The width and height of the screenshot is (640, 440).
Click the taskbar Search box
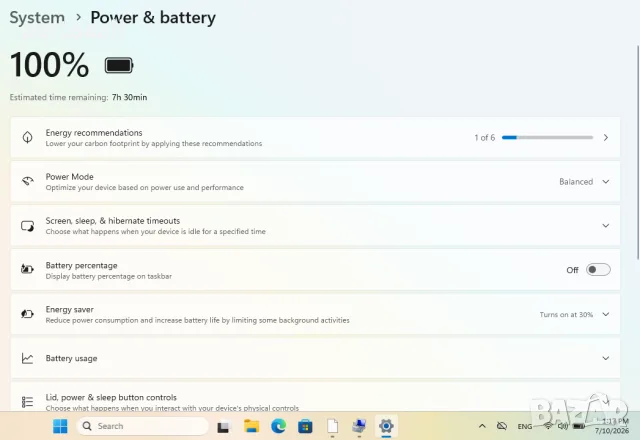pos(142,426)
